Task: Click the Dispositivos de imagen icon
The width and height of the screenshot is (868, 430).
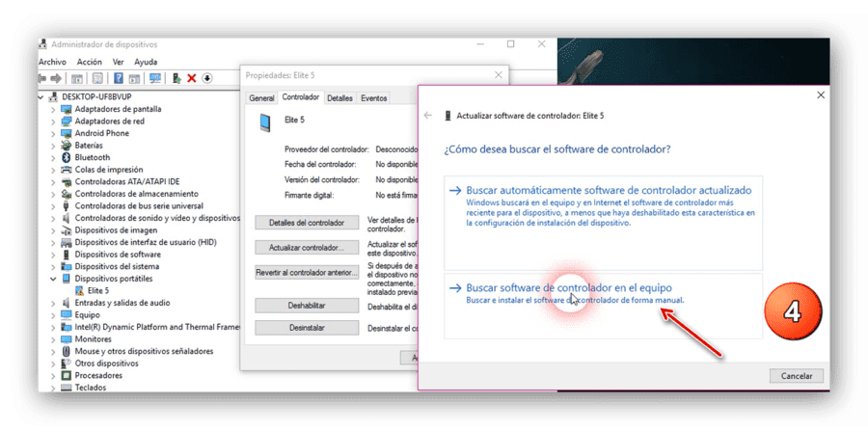Action: 67,230
